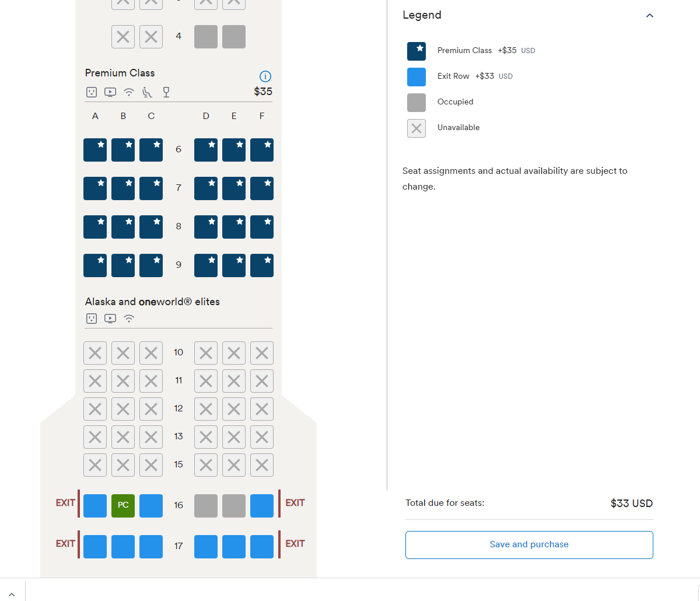
Task: Click Save and purchase button
Action: [x=529, y=544]
